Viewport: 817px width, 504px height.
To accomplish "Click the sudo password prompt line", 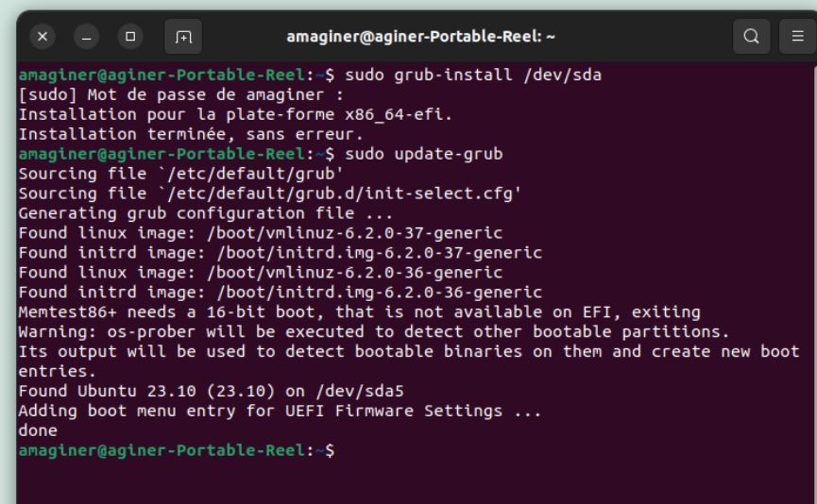I will coord(181,94).
